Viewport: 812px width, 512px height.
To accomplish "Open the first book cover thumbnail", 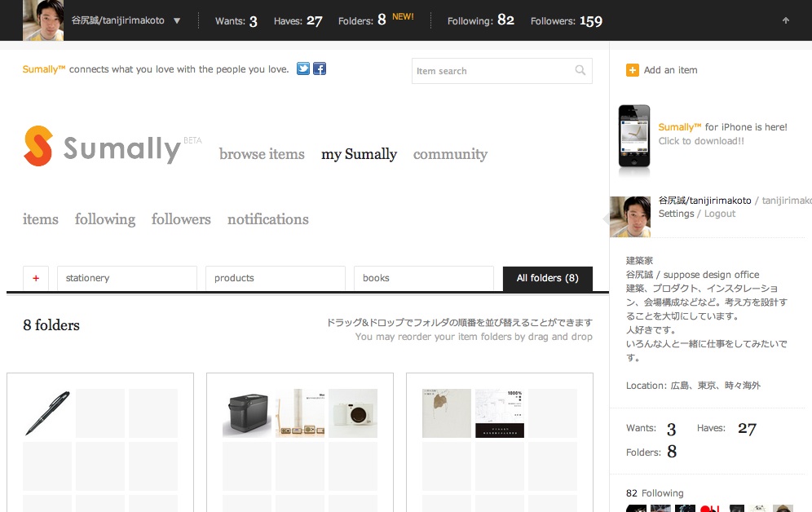I will [447, 413].
